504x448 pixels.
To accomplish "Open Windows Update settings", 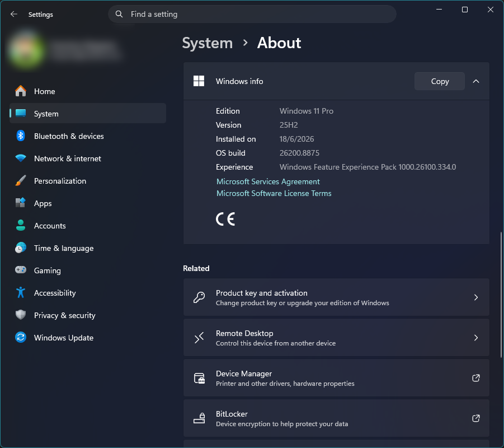I will tap(88, 338).
